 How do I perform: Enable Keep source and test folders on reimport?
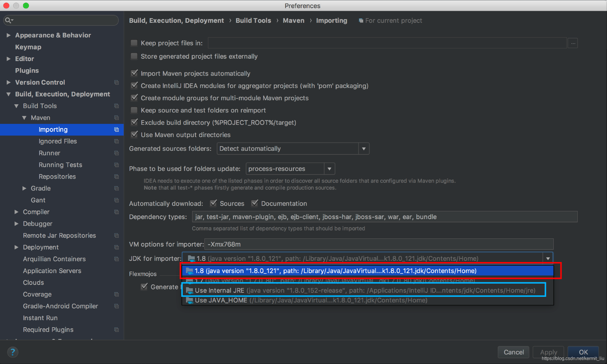point(134,110)
